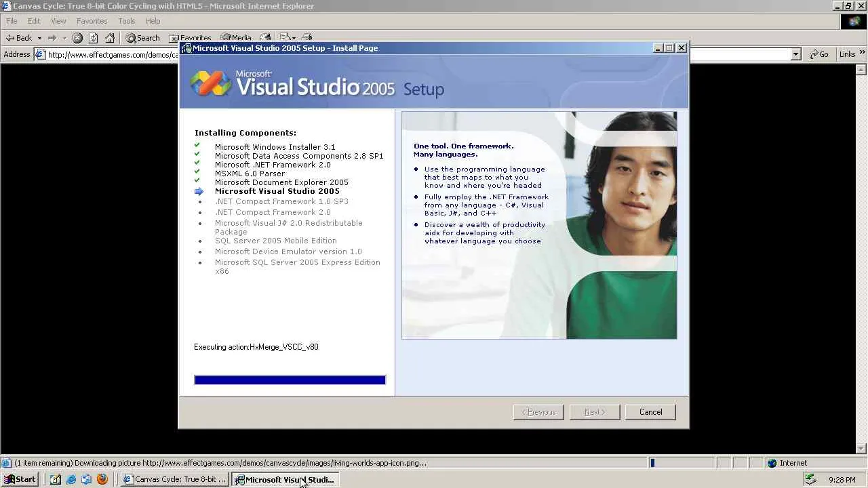This screenshot has width=868, height=488.
Task: Click 'Executing action:HxMerge_VSCC_v80' status text
Action: coord(256,347)
